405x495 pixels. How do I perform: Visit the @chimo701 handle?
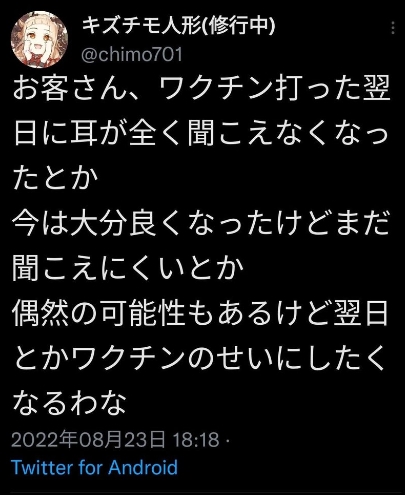coord(132,55)
